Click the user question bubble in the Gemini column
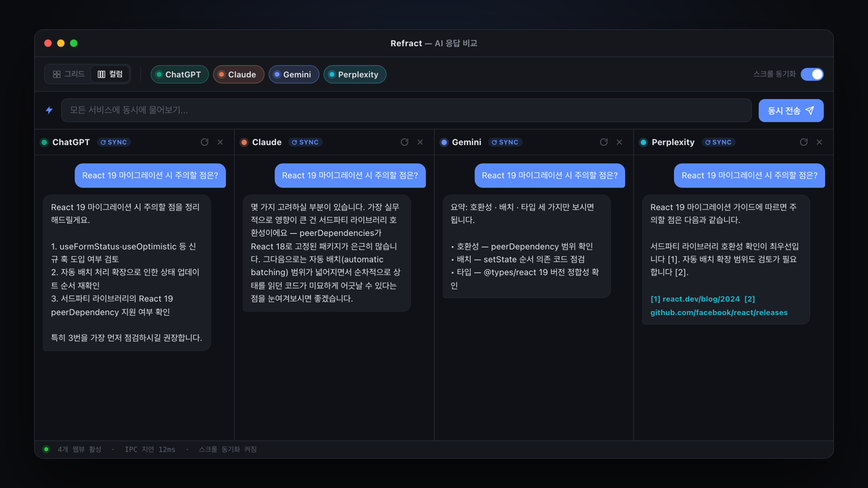The height and width of the screenshot is (488, 868). [550, 176]
